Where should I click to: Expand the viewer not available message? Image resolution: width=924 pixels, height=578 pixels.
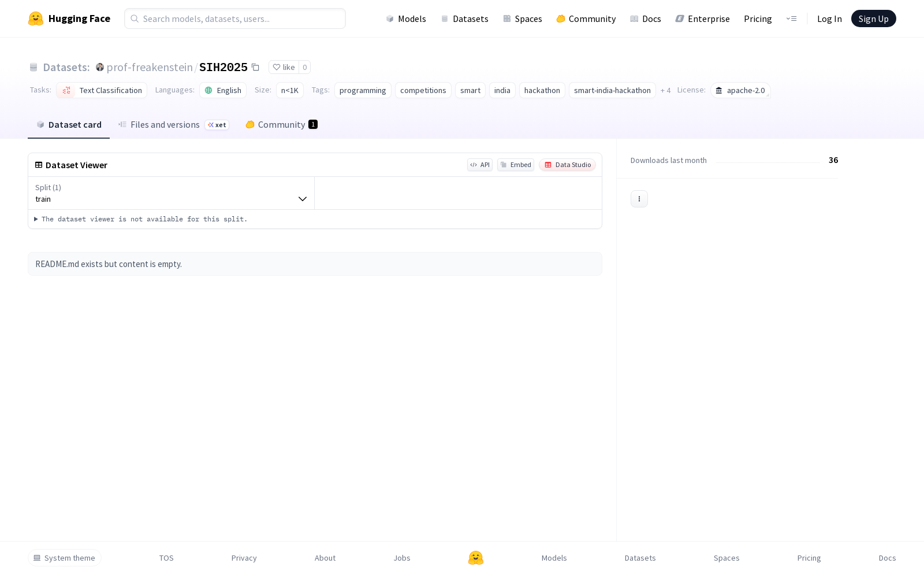tap(141, 219)
